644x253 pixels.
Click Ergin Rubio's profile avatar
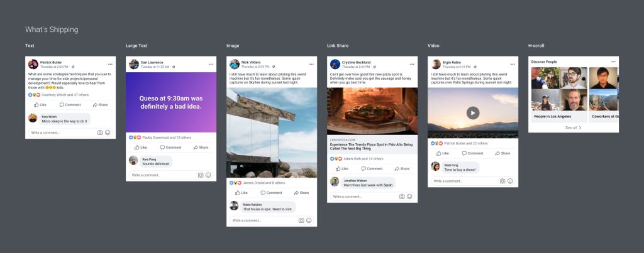point(436,64)
